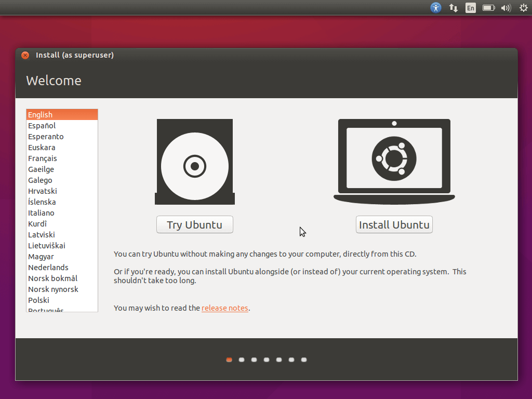Open the En keyboard layout indicator

[x=470, y=8]
